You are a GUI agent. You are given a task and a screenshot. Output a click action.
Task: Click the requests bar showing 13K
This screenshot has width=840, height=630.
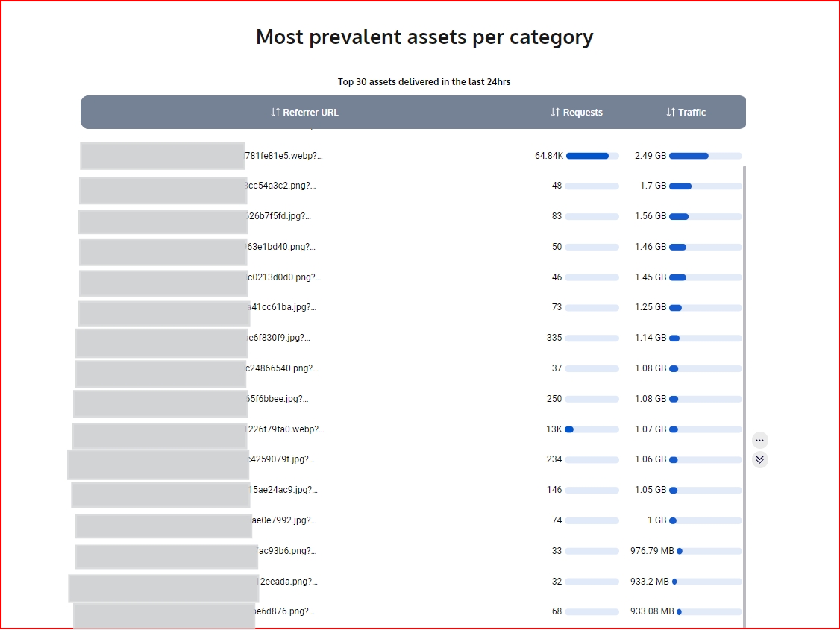click(x=592, y=429)
